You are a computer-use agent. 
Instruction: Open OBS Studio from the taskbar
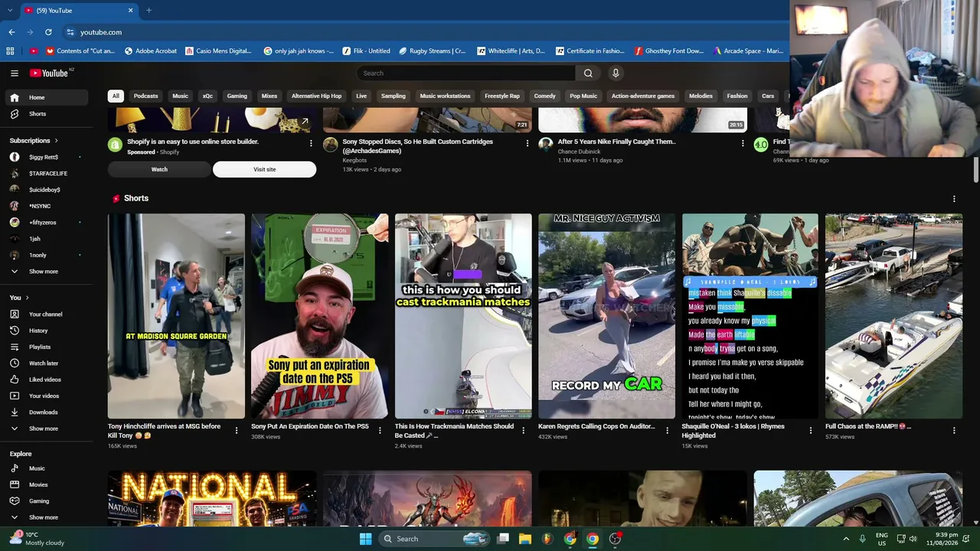point(615,539)
